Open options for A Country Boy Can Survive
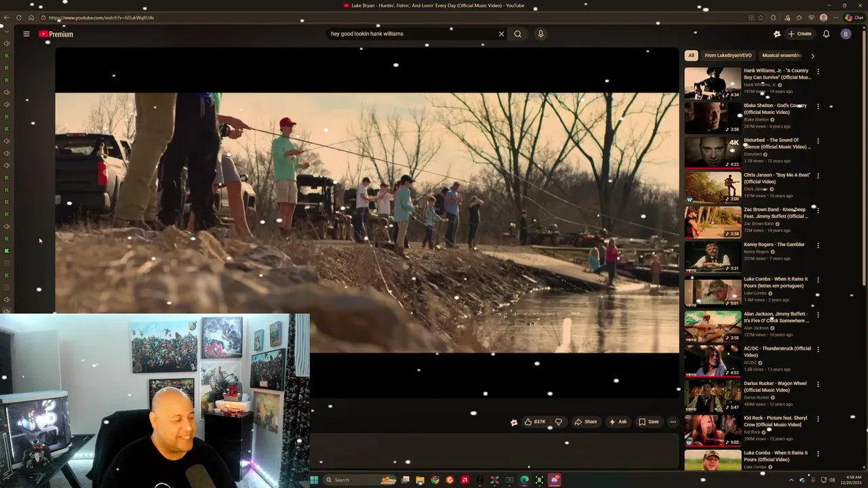Image resolution: width=868 pixels, height=488 pixels. (818, 71)
